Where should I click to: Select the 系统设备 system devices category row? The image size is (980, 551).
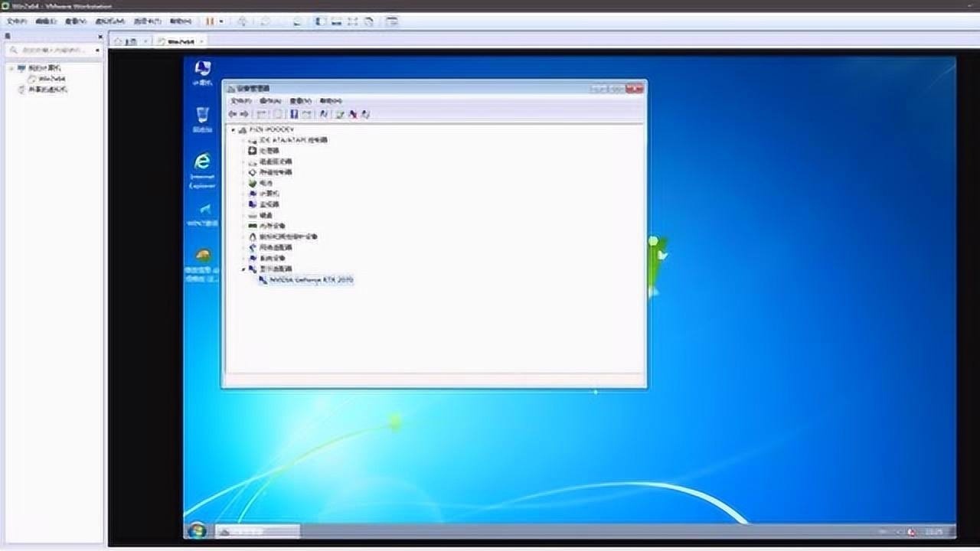tap(267, 259)
